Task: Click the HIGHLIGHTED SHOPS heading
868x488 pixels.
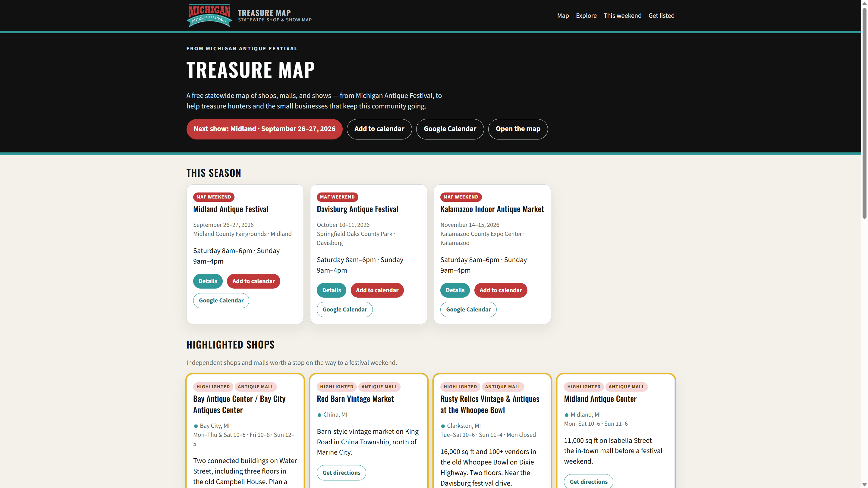Action: coord(231,345)
